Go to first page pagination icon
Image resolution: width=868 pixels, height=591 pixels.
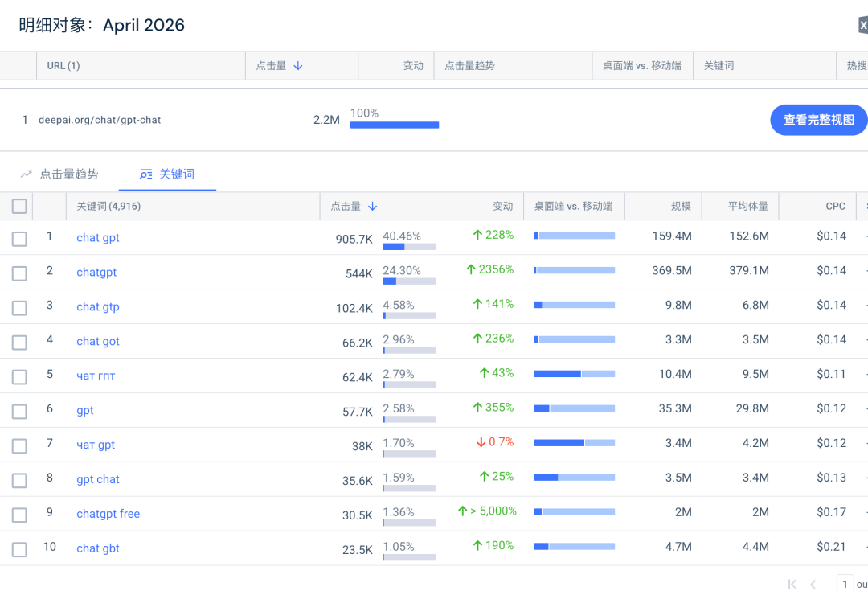point(792,584)
